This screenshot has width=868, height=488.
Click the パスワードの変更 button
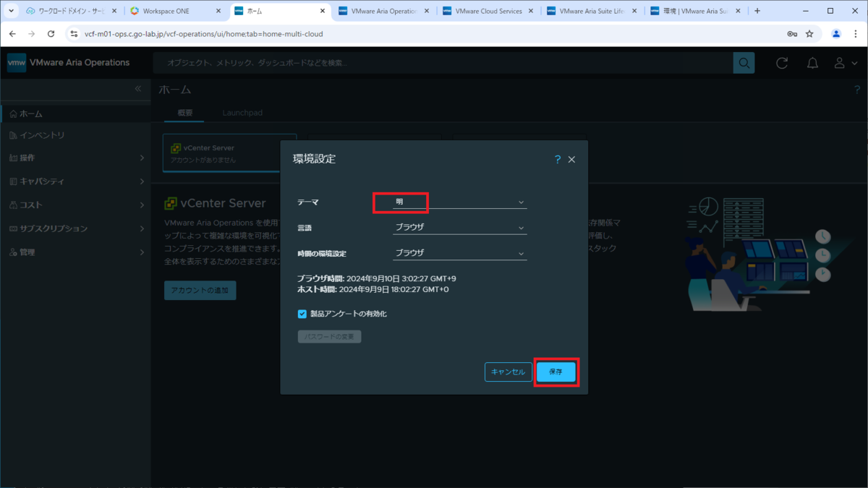(x=329, y=337)
